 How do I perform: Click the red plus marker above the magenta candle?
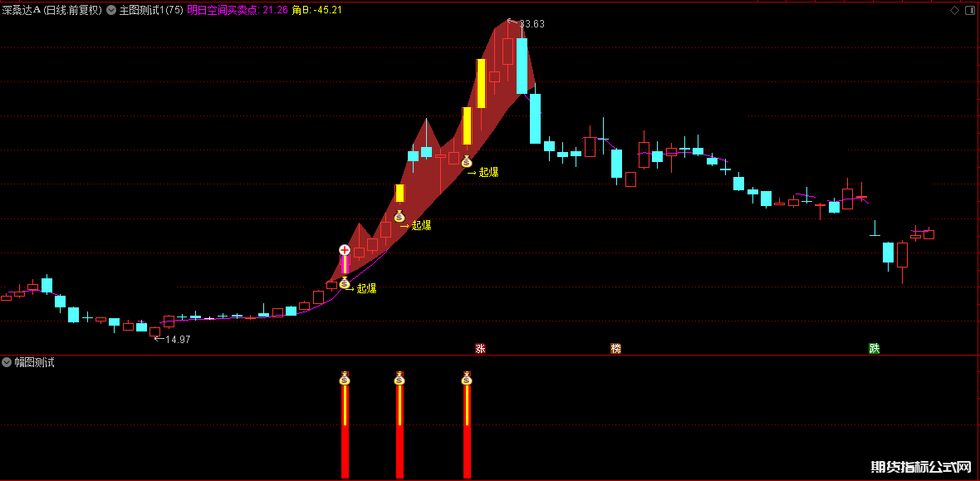click(345, 250)
